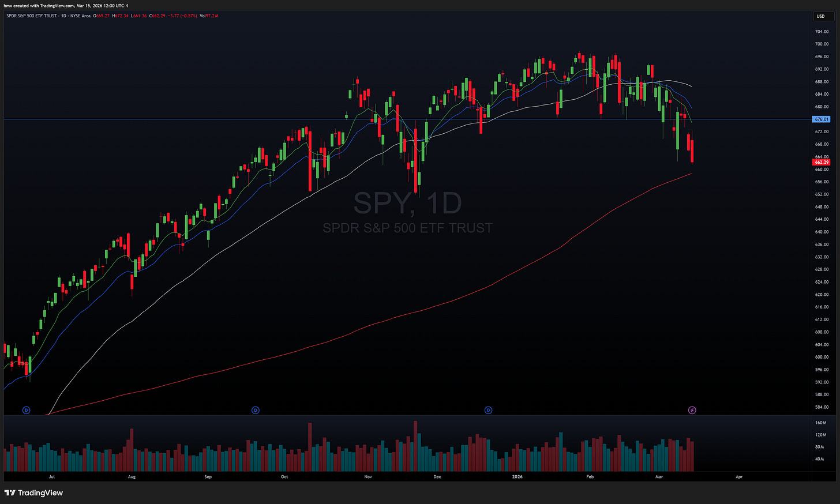Screen dimensions: 840x504
Task: Click the red 662.29 last price label
Action: (821, 162)
